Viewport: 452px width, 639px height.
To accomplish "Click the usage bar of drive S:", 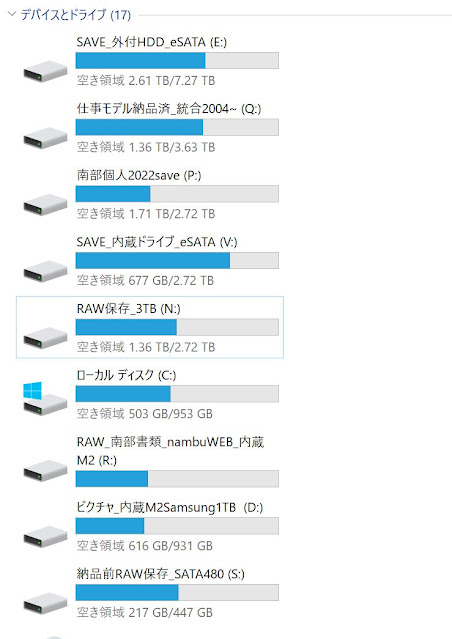I will tap(177, 593).
